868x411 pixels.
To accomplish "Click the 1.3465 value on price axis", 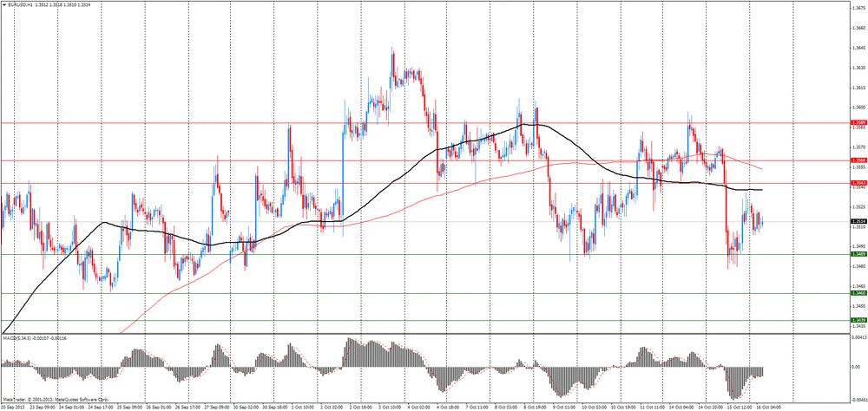I will click(x=858, y=286).
